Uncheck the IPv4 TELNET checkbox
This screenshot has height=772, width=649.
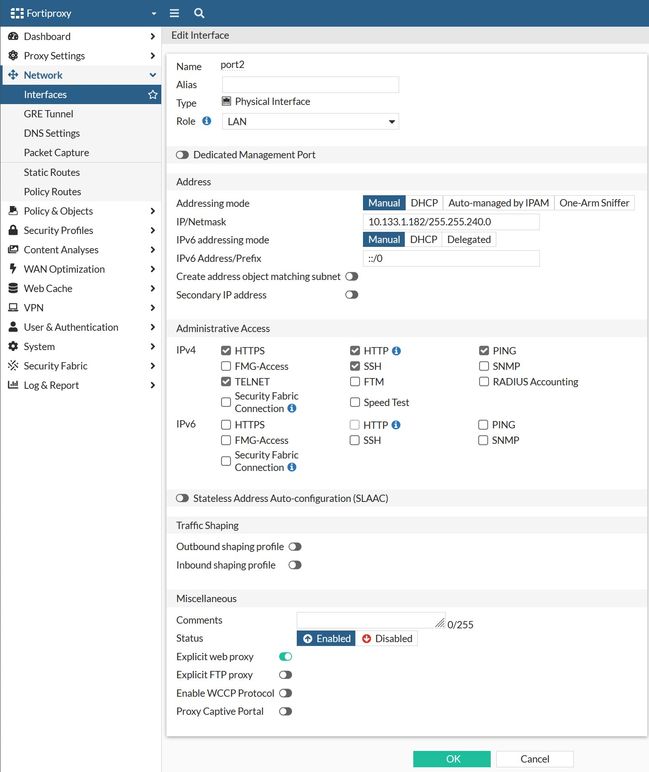pyautogui.click(x=226, y=382)
